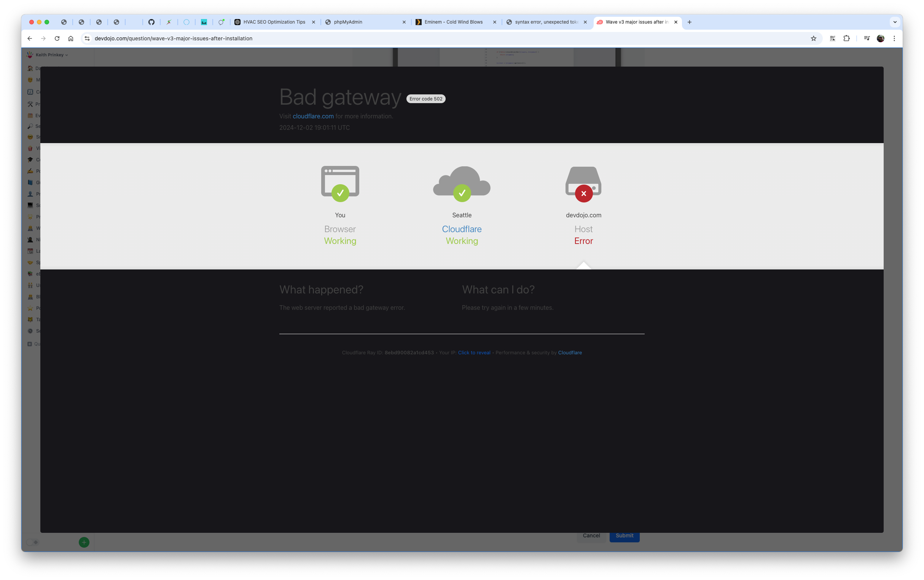Image resolution: width=924 pixels, height=580 pixels.
Task: Click the Seattle location label
Action: tap(461, 215)
